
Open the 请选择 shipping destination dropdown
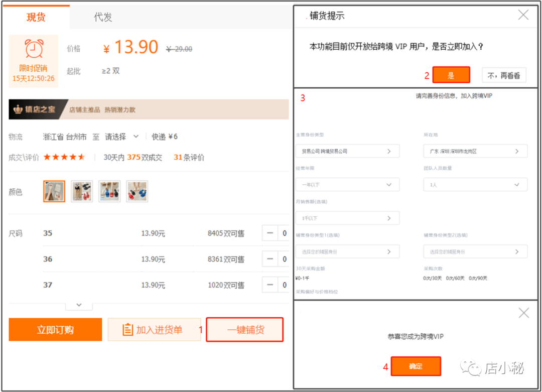click(122, 137)
